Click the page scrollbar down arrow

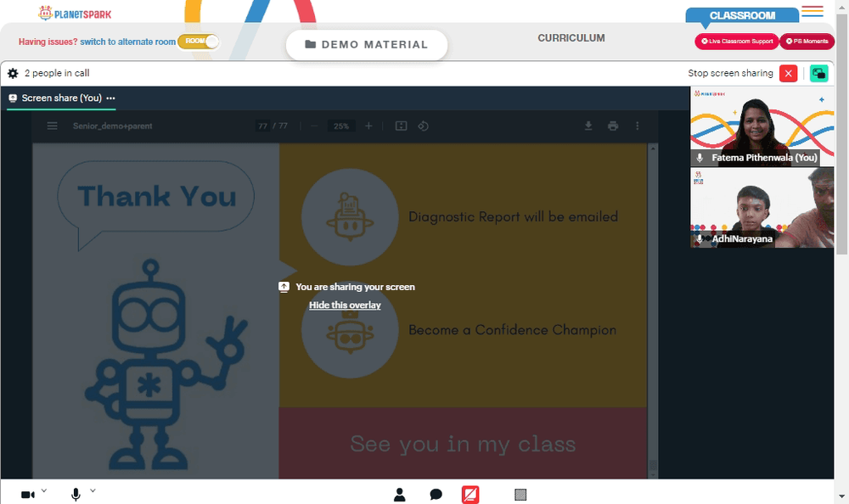841,496
